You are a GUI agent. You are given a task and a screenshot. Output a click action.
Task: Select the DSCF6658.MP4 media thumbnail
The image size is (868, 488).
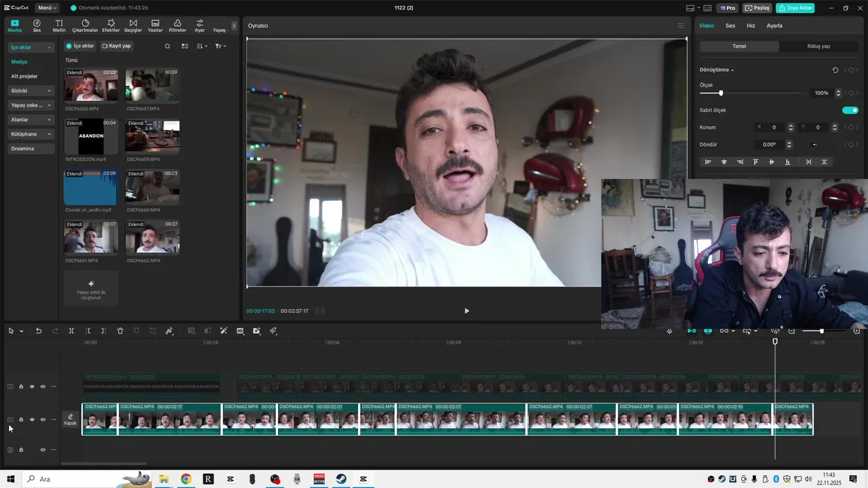click(91, 85)
